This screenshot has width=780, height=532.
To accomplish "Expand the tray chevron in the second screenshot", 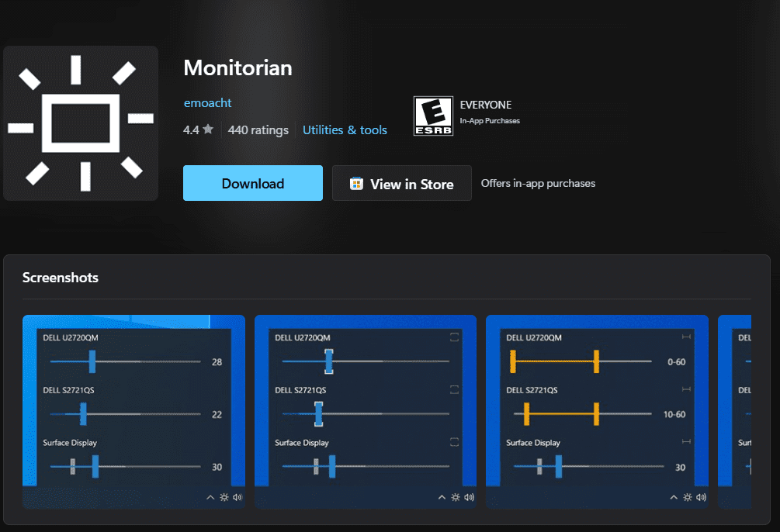I will (x=442, y=498).
